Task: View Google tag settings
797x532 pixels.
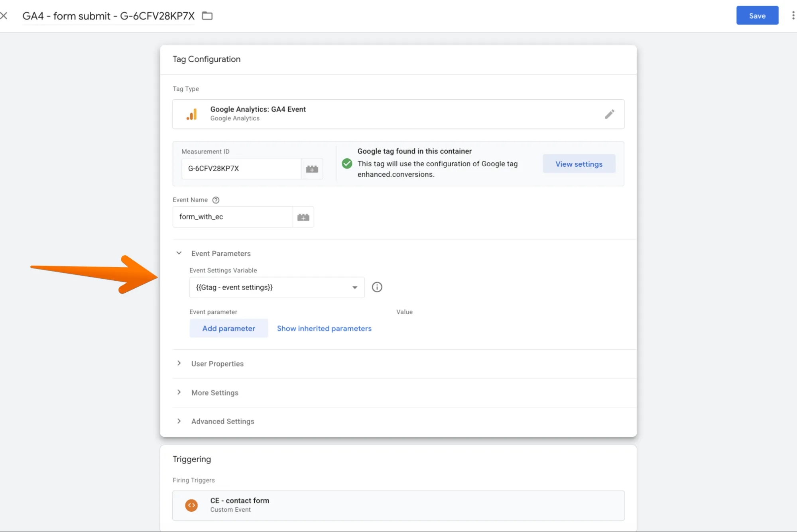Action: pos(579,164)
